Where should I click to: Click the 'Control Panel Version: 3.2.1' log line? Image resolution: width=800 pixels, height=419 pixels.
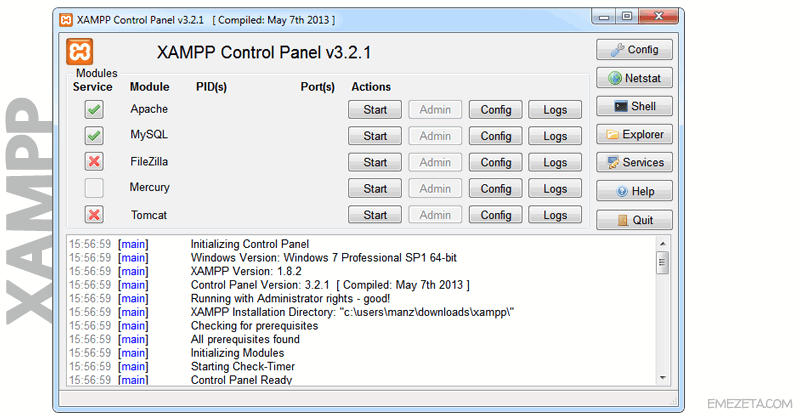pyautogui.click(x=330, y=285)
